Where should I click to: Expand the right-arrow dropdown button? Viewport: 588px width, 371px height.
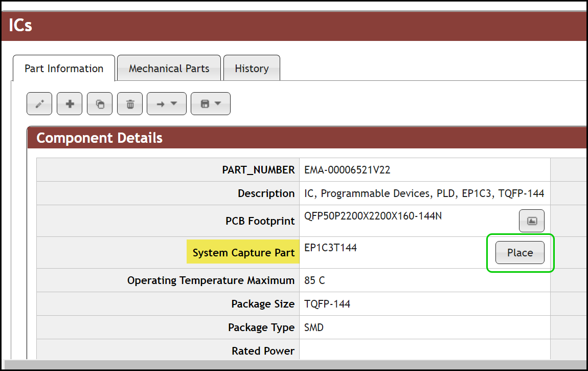tap(167, 104)
